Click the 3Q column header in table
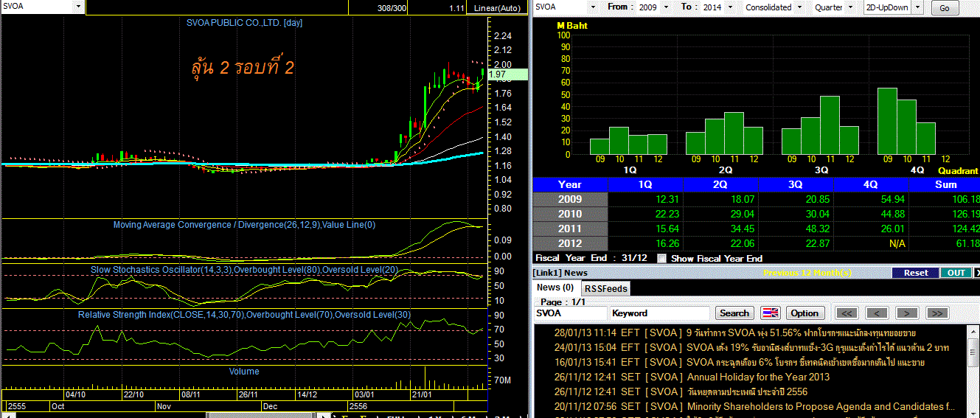The width and height of the screenshot is (980, 418). click(x=796, y=184)
